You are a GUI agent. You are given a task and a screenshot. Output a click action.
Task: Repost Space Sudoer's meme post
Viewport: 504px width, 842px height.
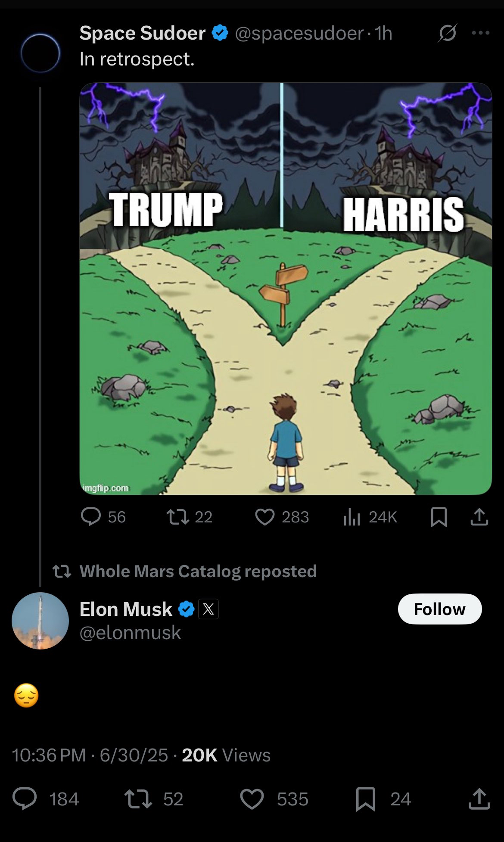(x=177, y=516)
